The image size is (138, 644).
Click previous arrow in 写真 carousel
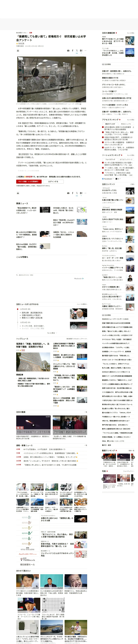click(103, 479)
